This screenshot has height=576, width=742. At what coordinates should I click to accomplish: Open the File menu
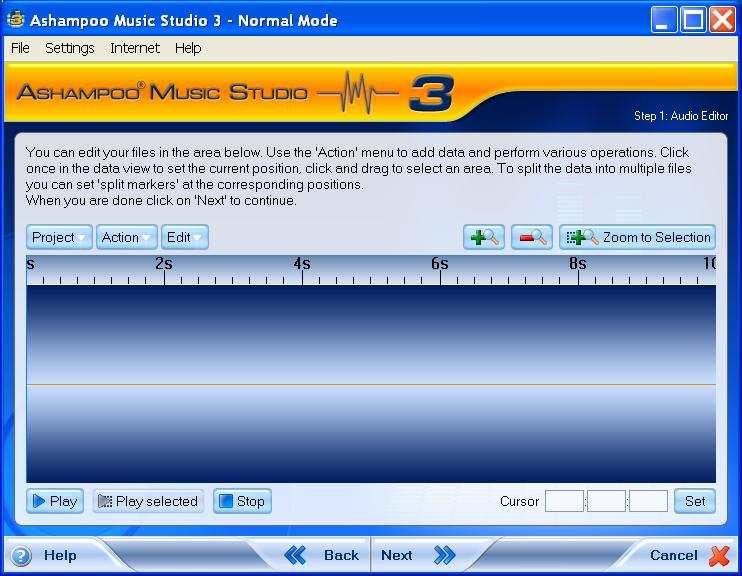[x=20, y=48]
